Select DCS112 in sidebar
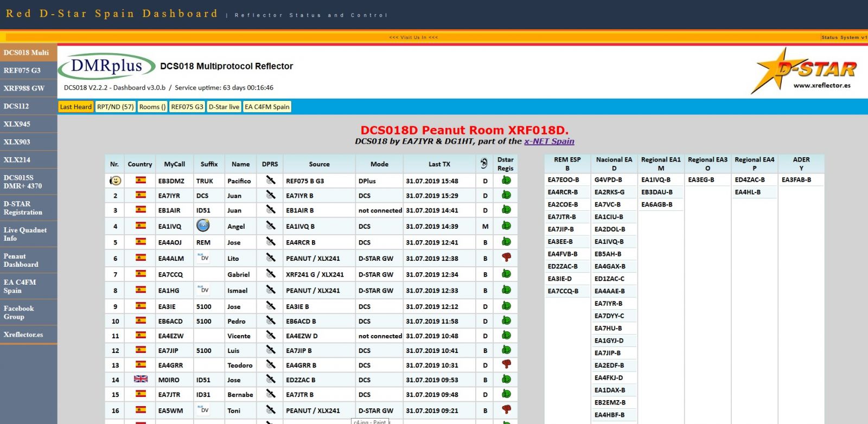This screenshot has width=868, height=424. 28,106
